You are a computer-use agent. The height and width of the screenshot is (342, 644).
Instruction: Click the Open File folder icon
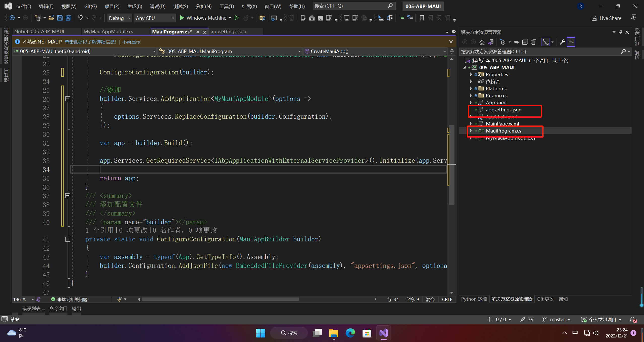51,18
